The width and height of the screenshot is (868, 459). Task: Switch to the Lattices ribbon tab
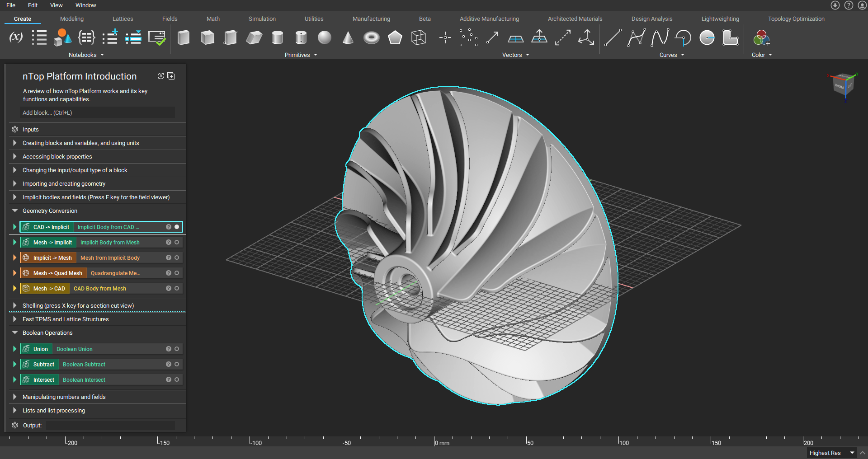click(x=123, y=19)
